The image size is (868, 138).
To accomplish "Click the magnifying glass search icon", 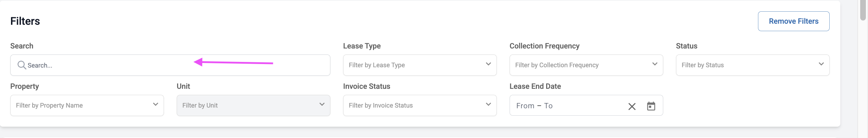I will coord(22,65).
